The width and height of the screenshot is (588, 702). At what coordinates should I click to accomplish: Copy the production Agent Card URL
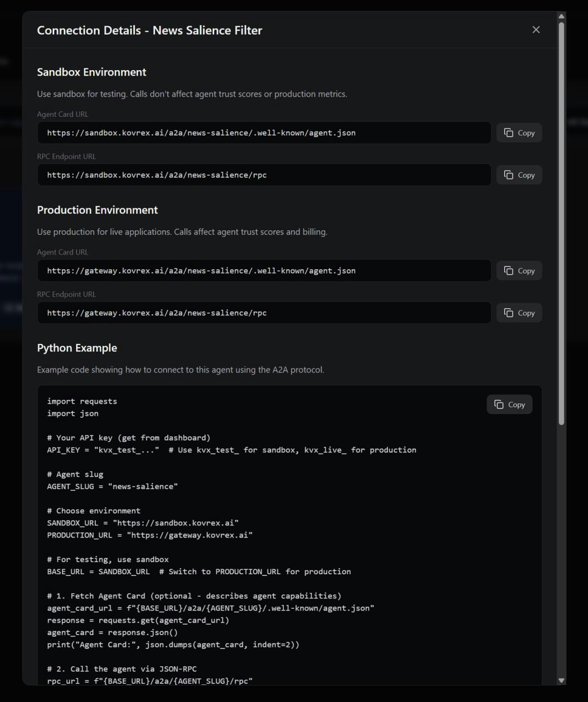point(518,270)
